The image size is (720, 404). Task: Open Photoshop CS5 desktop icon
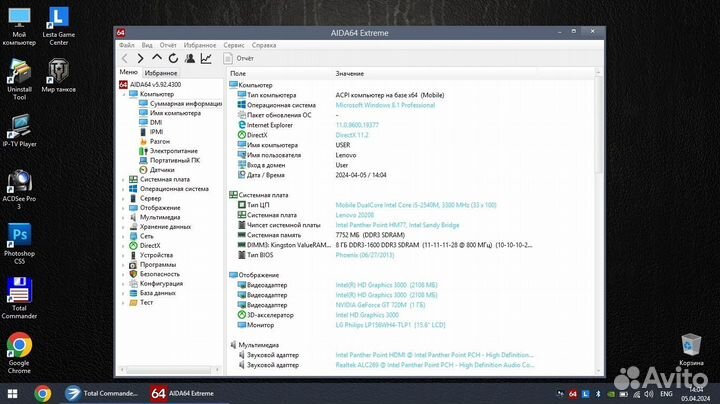click(18, 240)
